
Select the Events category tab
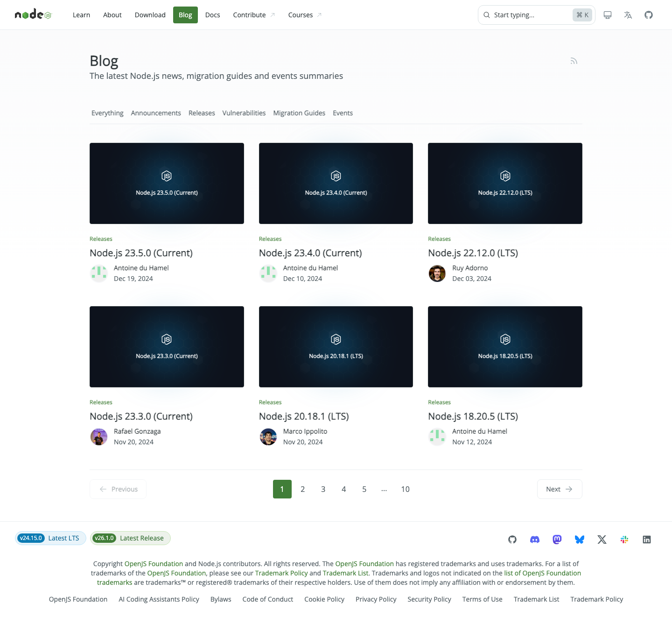[343, 113]
